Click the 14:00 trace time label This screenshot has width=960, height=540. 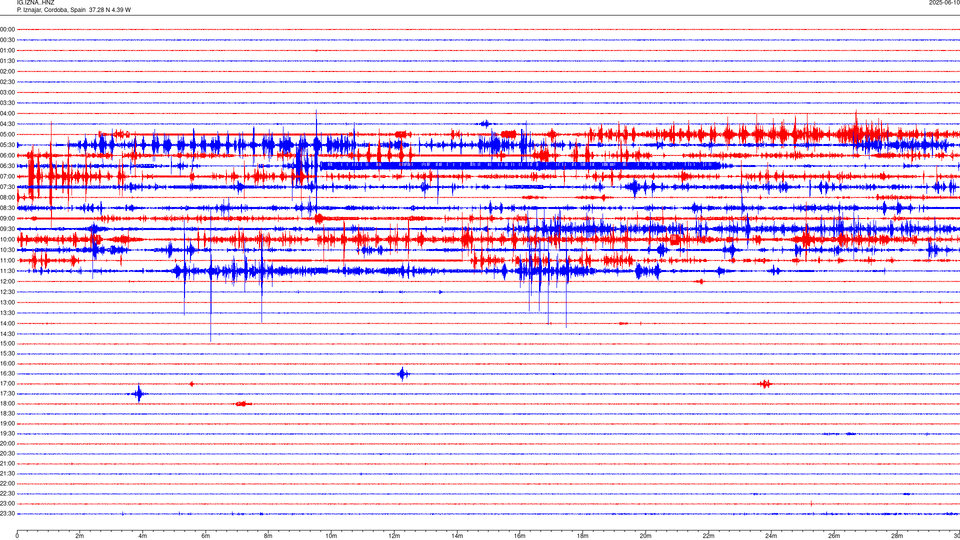coord(7,323)
